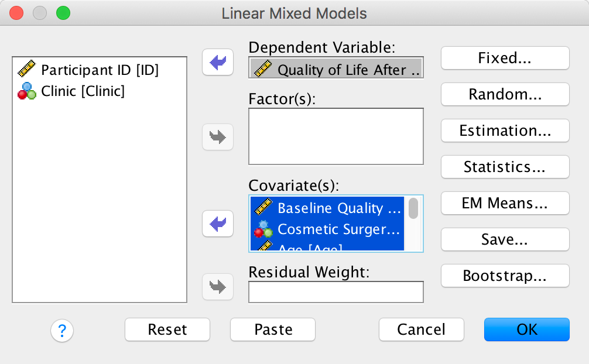Click inside the Residual Weight field
The height and width of the screenshot is (364, 589).
(335, 292)
